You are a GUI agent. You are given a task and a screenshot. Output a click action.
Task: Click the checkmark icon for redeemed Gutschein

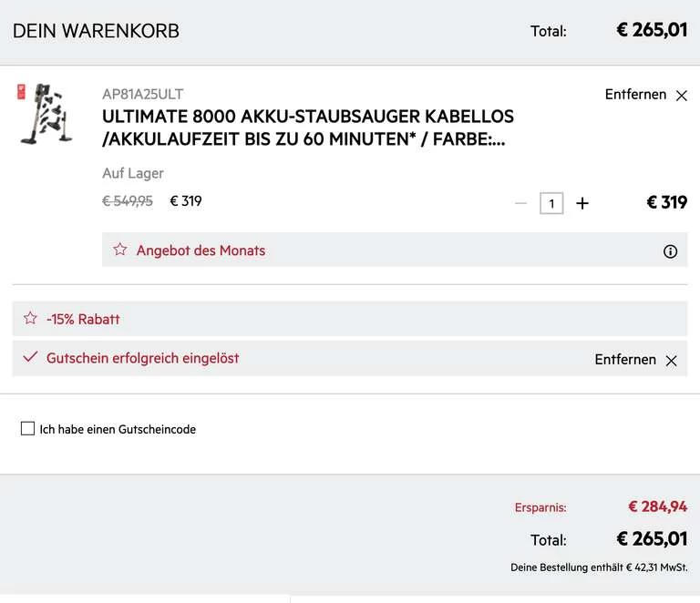tap(30, 358)
